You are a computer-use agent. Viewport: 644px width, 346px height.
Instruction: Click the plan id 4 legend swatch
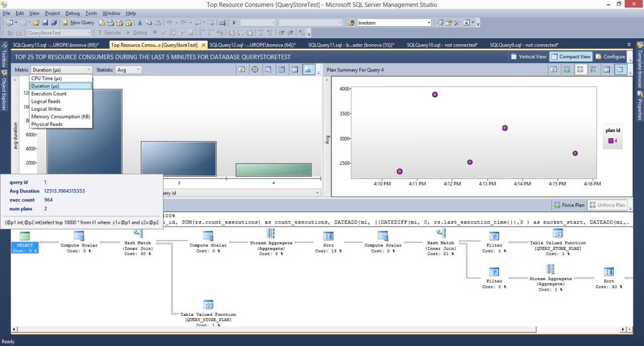coord(611,141)
